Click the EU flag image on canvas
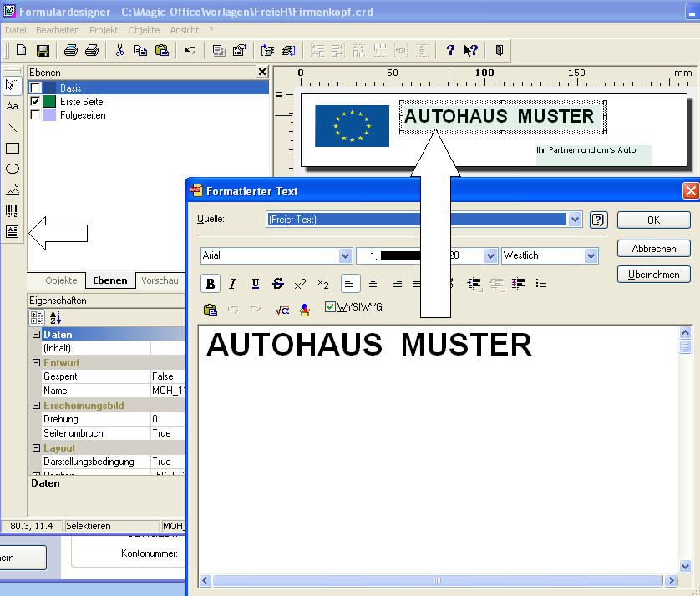700x596 pixels. click(x=352, y=126)
